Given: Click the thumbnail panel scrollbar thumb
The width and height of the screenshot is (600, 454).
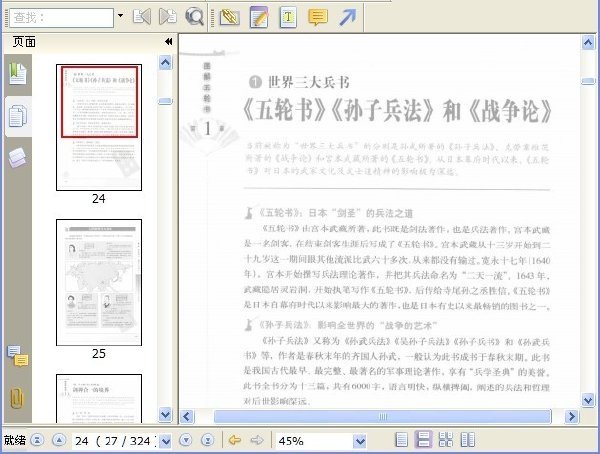Looking at the screenshot, I should [x=165, y=101].
